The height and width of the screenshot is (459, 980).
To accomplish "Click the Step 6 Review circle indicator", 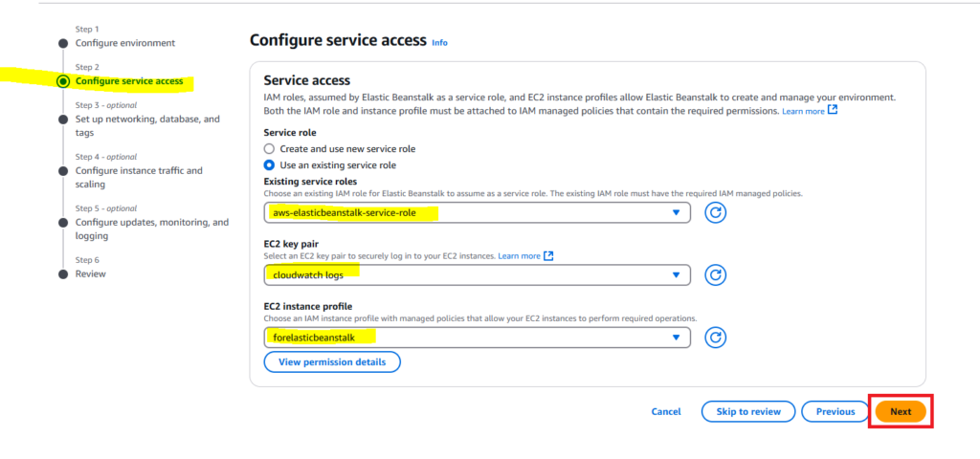I will click(63, 273).
